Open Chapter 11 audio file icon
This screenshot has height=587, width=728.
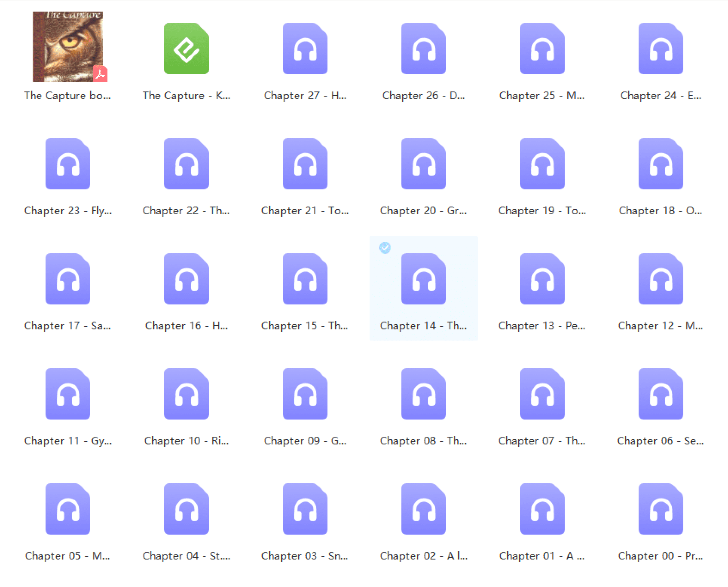(68, 394)
